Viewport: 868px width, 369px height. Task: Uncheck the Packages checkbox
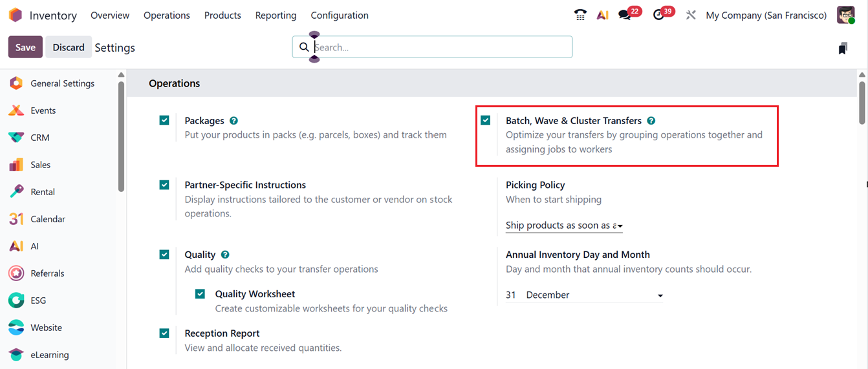[164, 120]
